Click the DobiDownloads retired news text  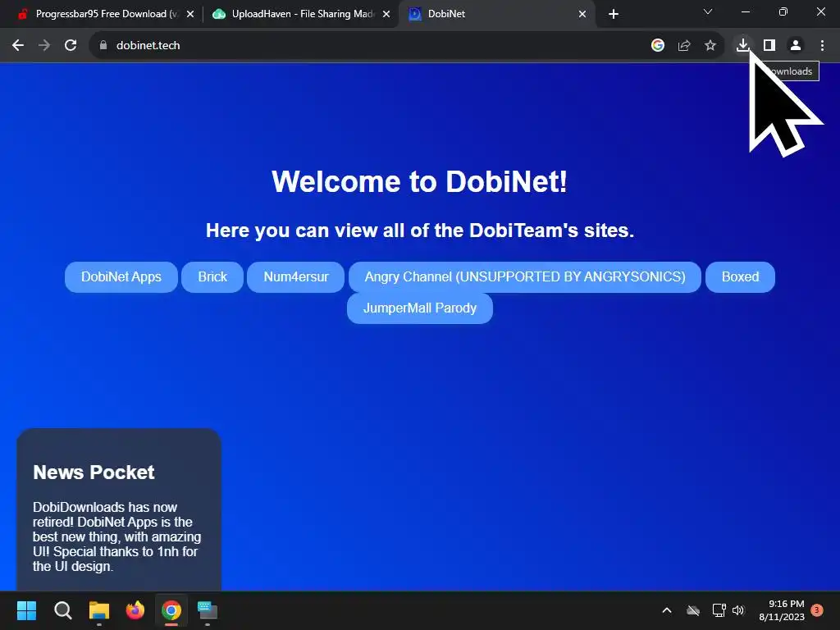116,536
